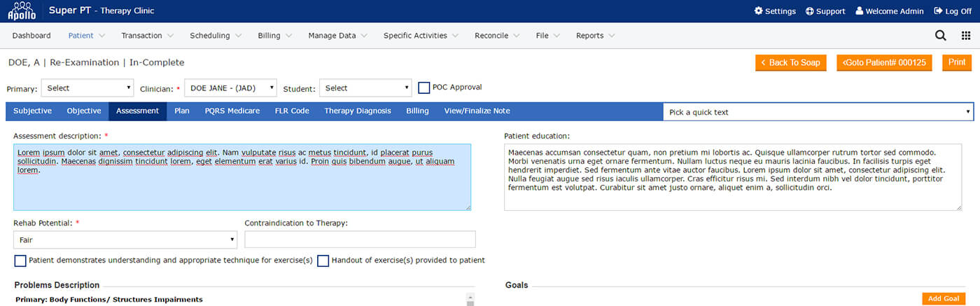980x306 pixels.
Task: Open the Billing menu in navbar
Action: (274, 36)
